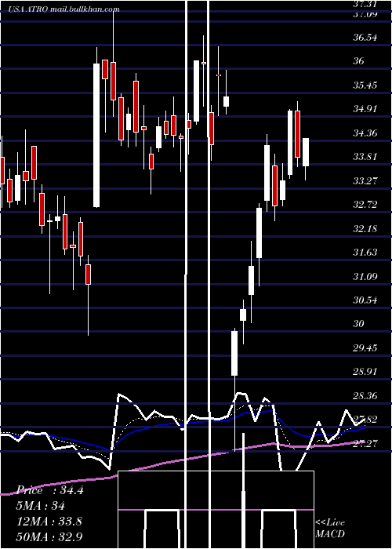The height and width of the screenshot is (549, 392).
Task: Click the 34.36 price axis label
Action: [365, 133]
